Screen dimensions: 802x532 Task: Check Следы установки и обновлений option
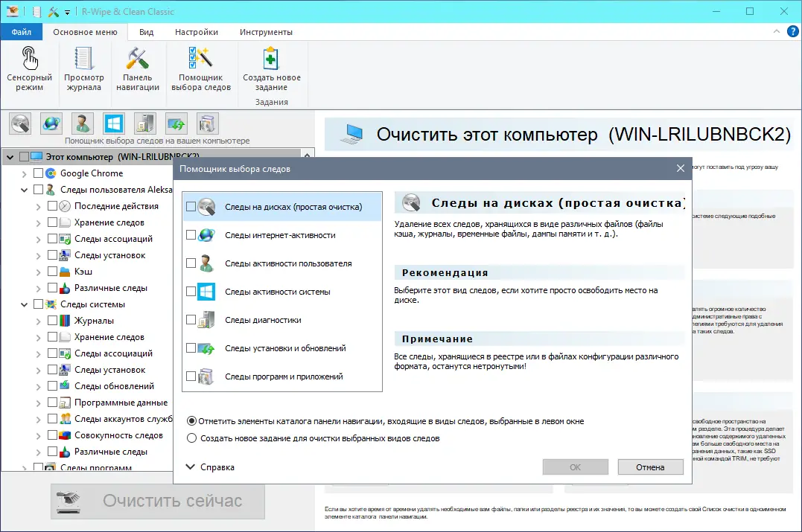coord(191,348)
